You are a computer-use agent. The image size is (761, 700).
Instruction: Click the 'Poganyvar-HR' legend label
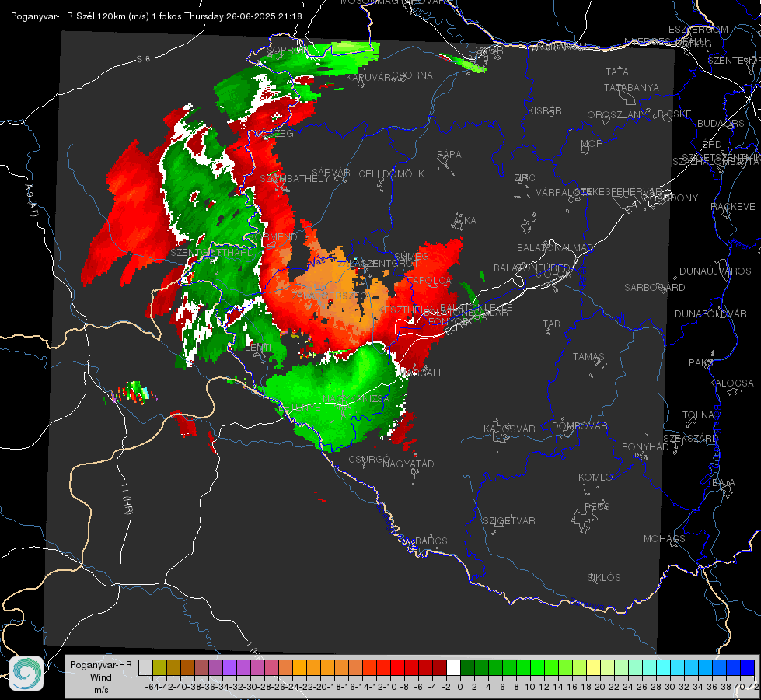(101, 665)
